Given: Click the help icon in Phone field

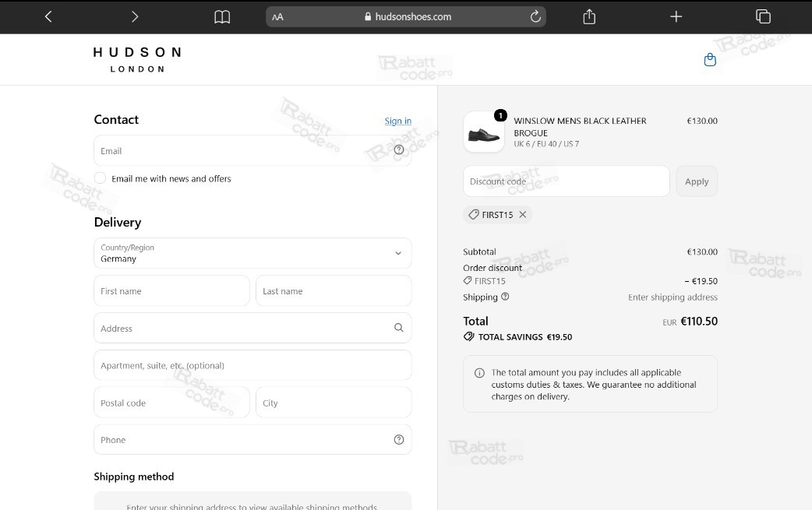Looking at the screenshot, I should tap(399, 440).
